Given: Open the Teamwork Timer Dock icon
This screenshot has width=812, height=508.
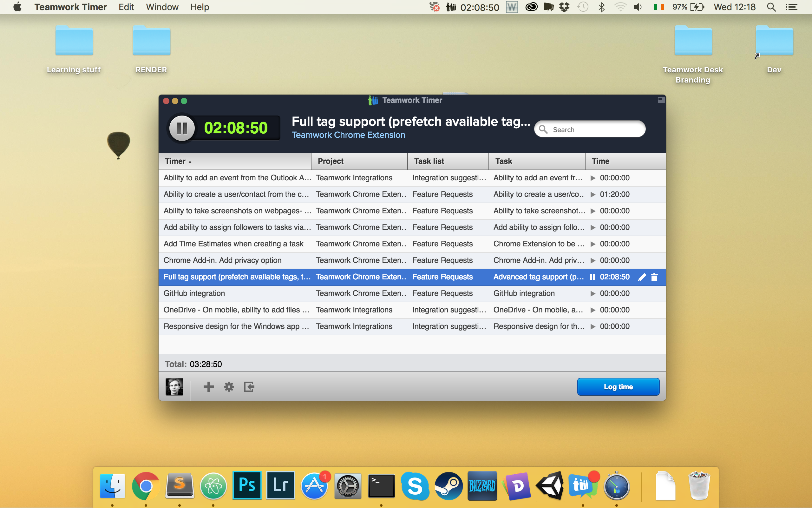Looking at the screenshot, I should click(x=617, y=486).
